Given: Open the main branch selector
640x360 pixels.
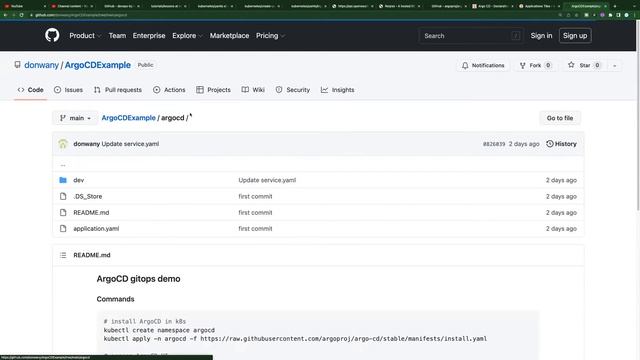Looking at the screenshot, I should coord(75,118).
